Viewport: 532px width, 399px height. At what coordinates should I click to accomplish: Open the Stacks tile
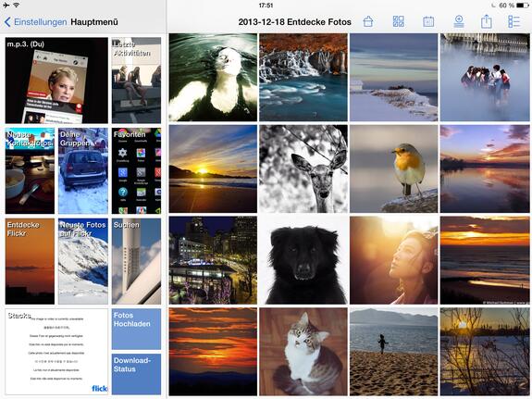point(56,352)
